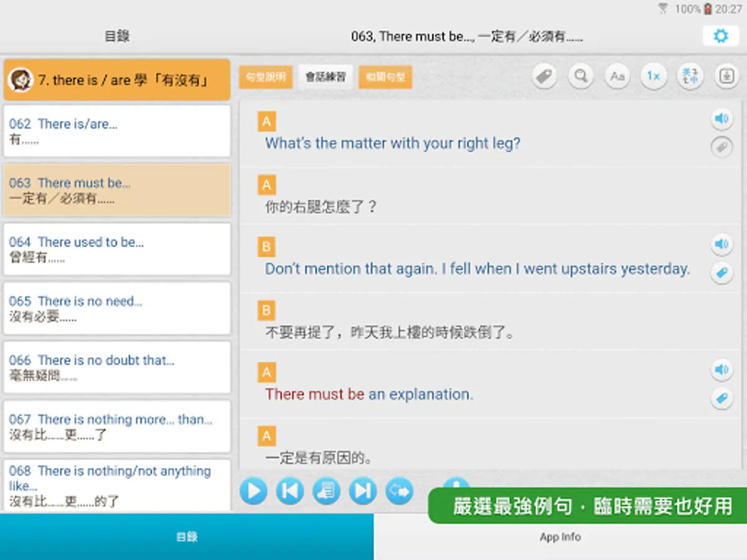Change the 1x playback speed option
Image resolution: width=747 pixels, height=560 pixels.
654,77
